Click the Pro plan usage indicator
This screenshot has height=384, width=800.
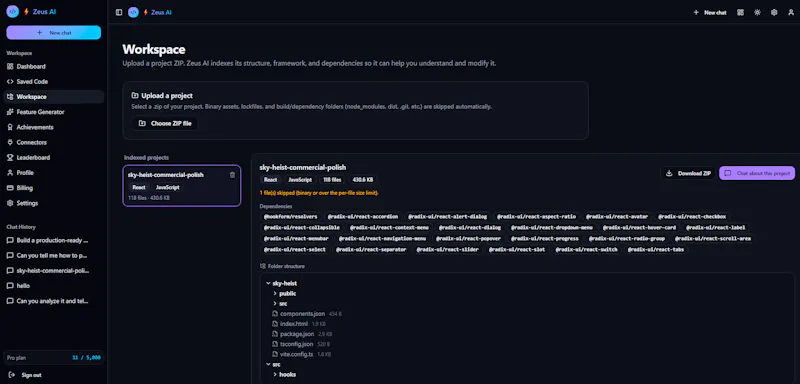54,357
